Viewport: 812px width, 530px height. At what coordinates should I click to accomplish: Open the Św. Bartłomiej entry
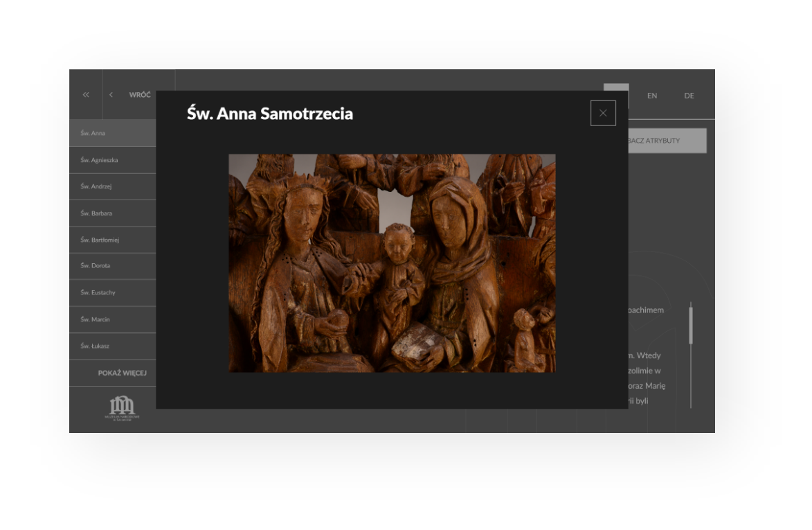click(112, 240)
